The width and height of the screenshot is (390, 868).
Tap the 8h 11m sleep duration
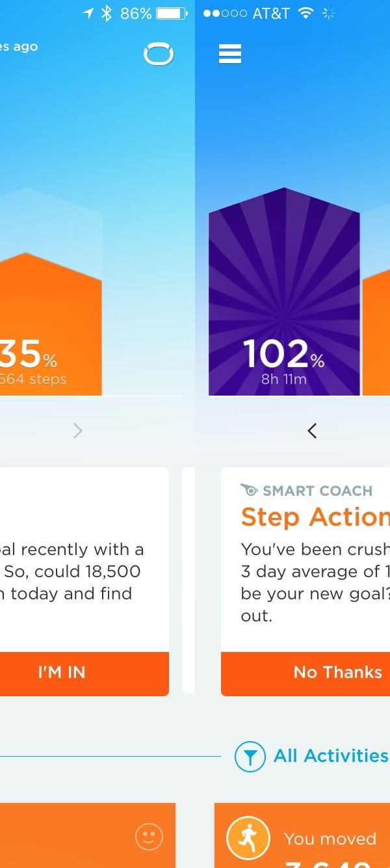pyautogui.click(x=283, y=379)
